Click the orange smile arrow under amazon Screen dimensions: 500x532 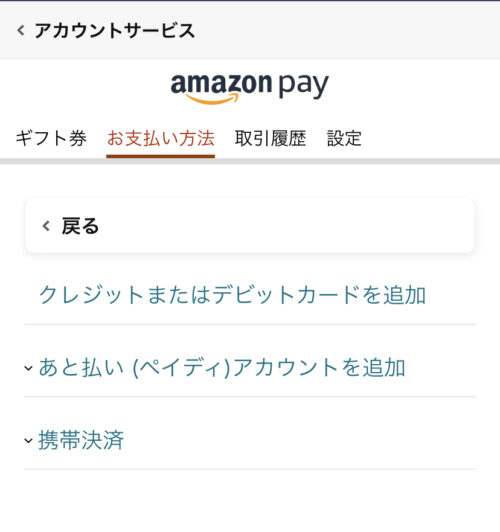click(x=212, y=98)
